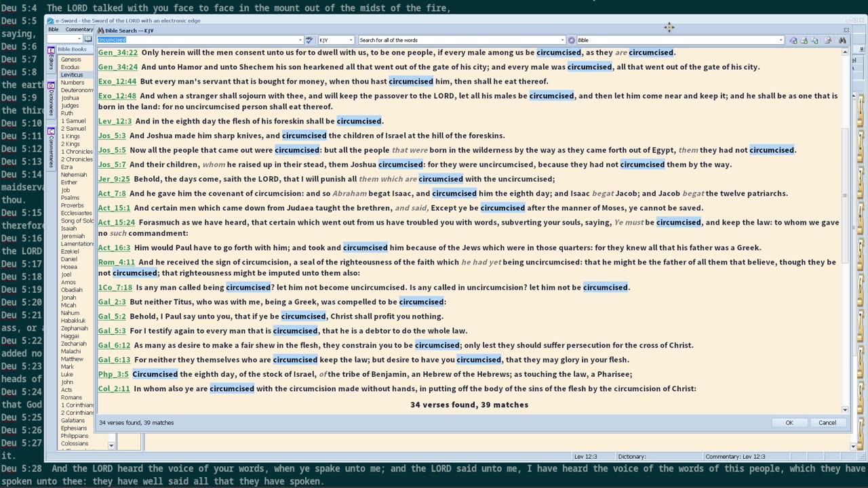Click the spell-check icon beside search term
This screenshot has width=868, height=488.
(309, 40)
